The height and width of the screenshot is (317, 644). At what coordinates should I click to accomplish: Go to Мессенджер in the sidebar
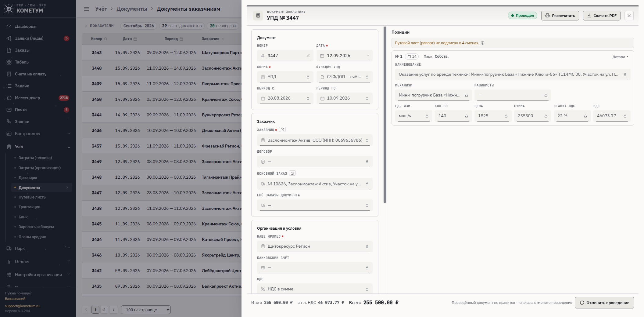[38, 98]
